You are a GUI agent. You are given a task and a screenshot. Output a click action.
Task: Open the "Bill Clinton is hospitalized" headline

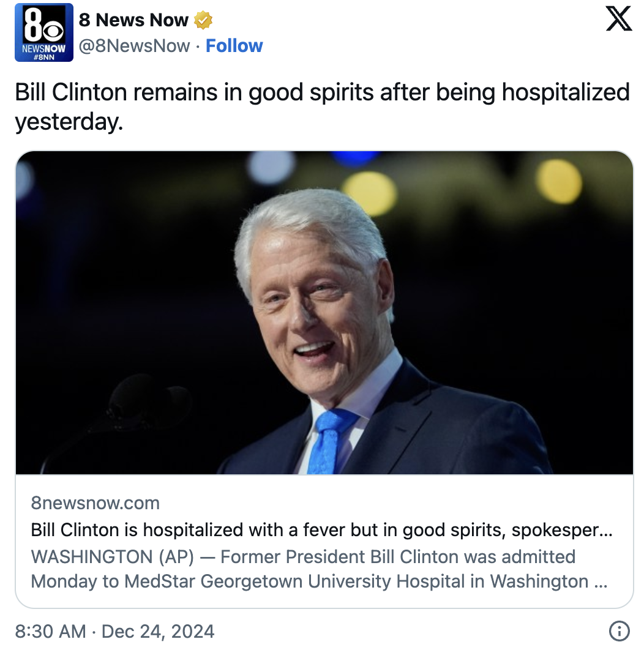321,530
